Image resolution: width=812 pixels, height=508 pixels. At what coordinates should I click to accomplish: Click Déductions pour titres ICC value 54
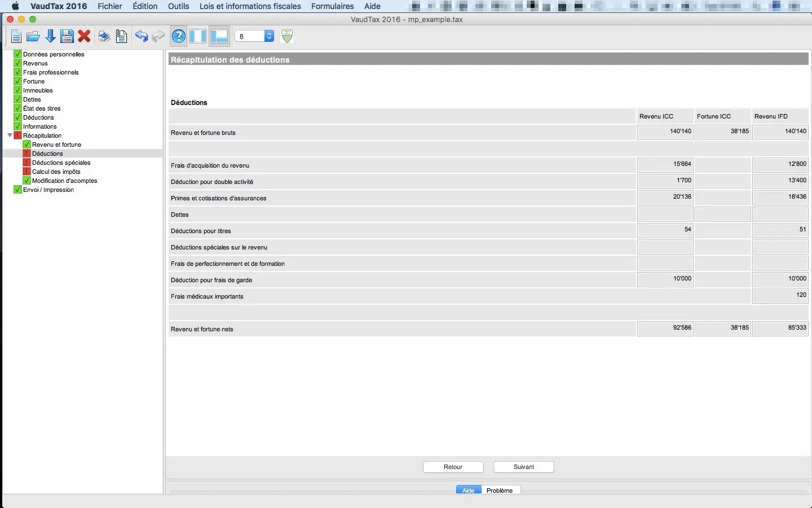(665, 230)
